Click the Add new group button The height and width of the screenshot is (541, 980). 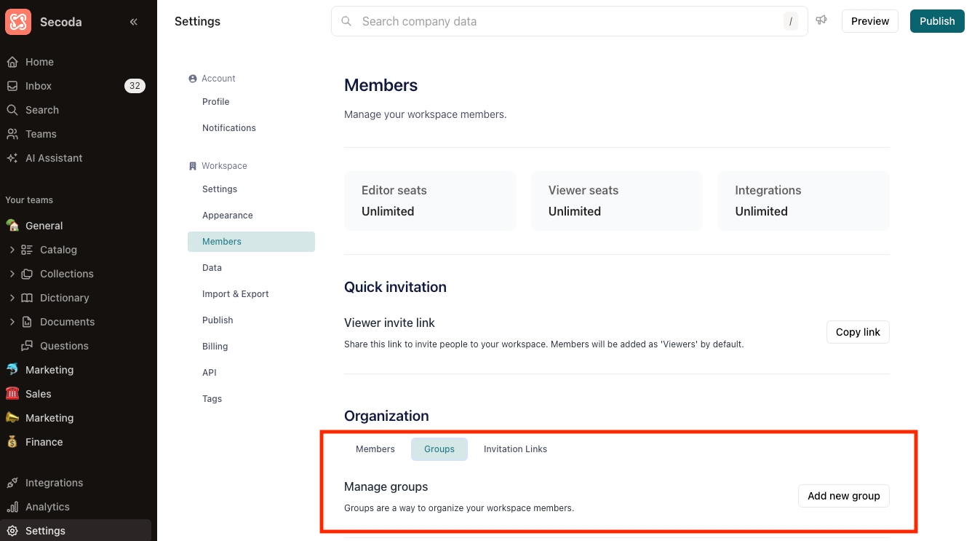pos(843,496)
